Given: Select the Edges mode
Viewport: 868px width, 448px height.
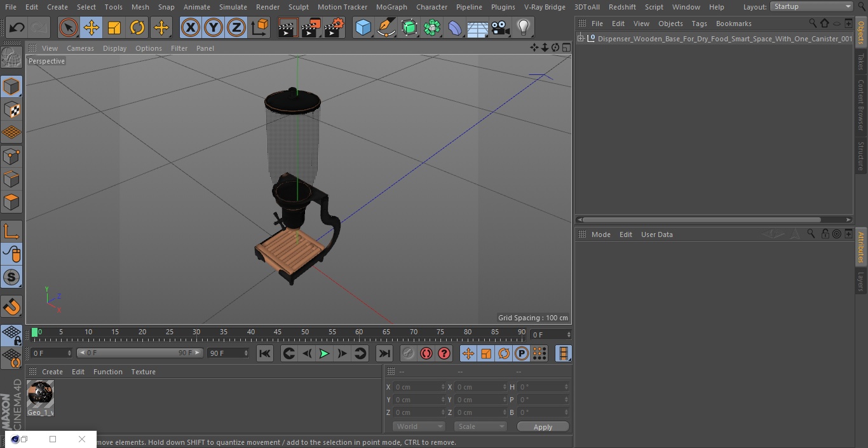Looking at the screenshot, I should [x=11, y=179].
